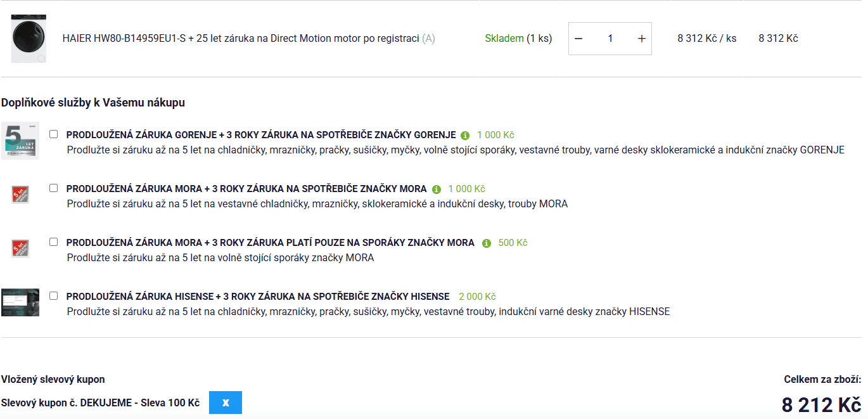Screen dimensions: 868x419
Task: Select the MORA cookers warranty checkbox
Action: tap(54, 242)
